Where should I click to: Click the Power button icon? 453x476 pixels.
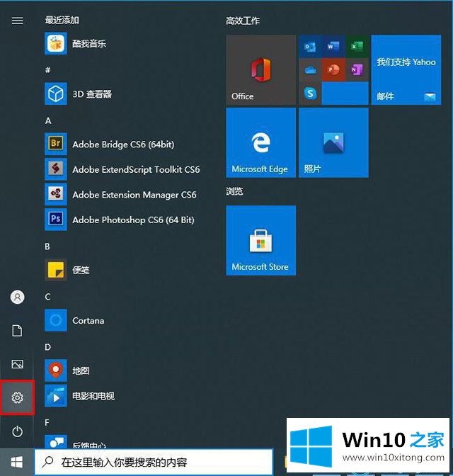[17, 431]
